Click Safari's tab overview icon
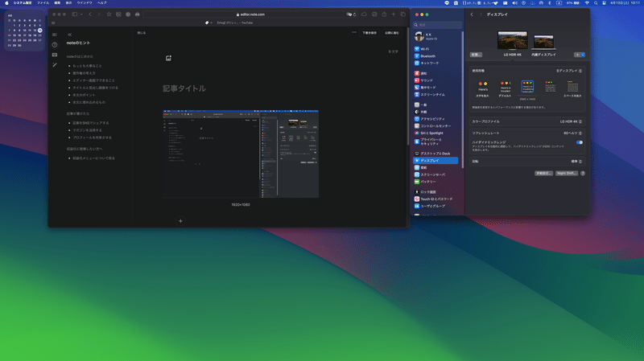644x361 pixels. 403,14
